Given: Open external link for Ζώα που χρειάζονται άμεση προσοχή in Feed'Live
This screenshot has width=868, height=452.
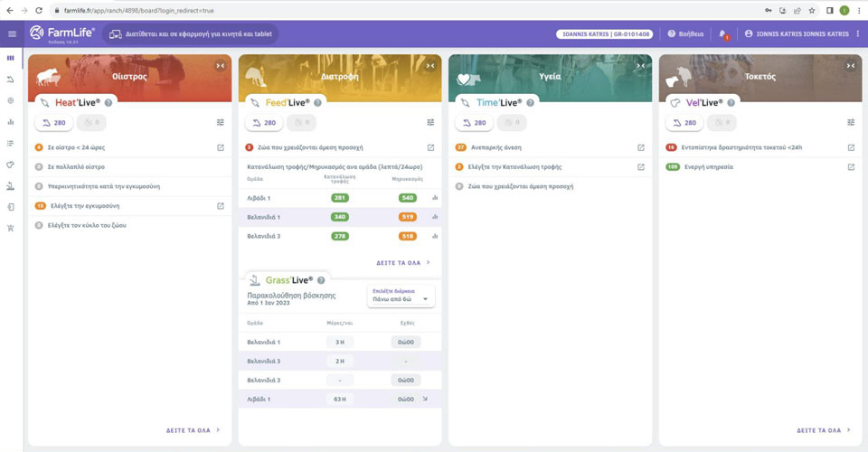Looking at the screenshot, I should tap(430, 147).
